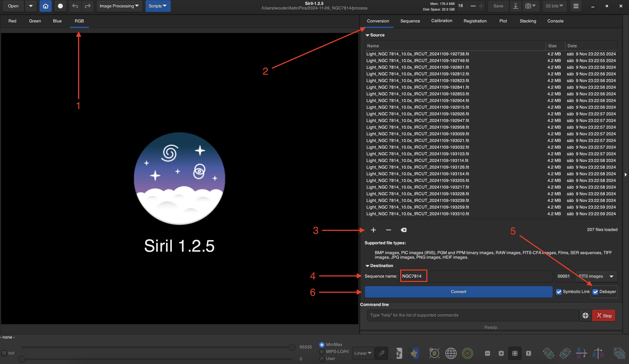Click the upper histogram cutoff slider handle

[292, 347]
